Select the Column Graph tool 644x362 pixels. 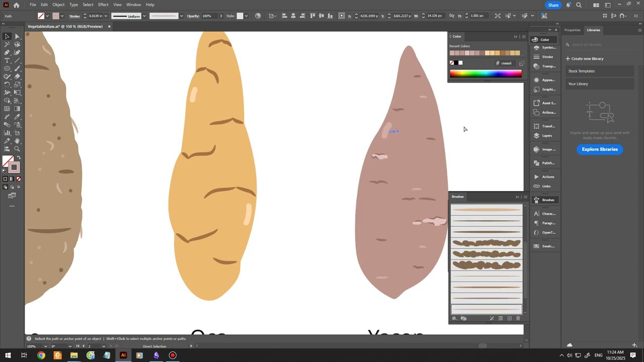7,133
